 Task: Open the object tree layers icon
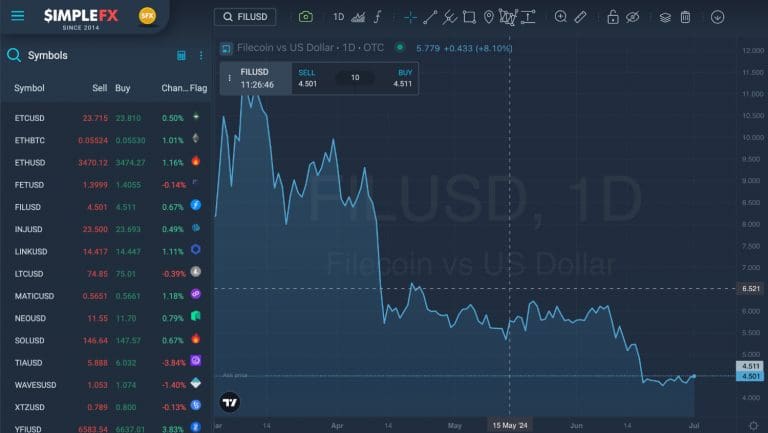[x=665, y=18]
